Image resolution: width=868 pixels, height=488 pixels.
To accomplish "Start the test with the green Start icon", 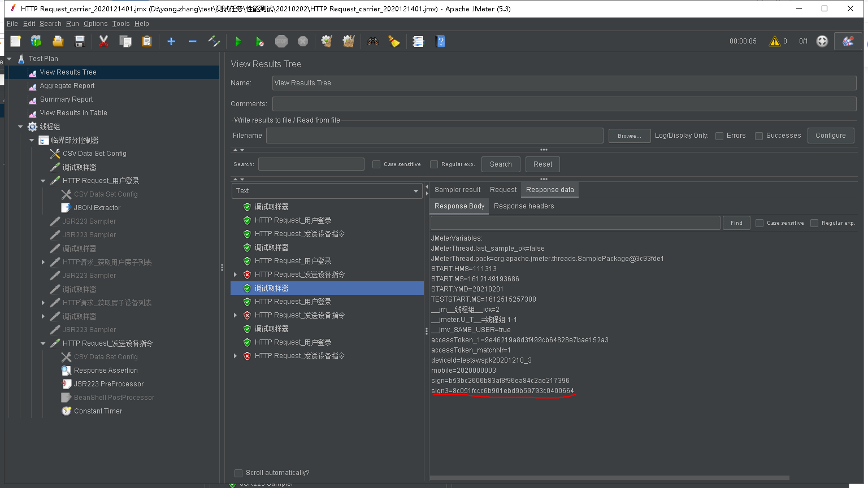I will [238, 41].
